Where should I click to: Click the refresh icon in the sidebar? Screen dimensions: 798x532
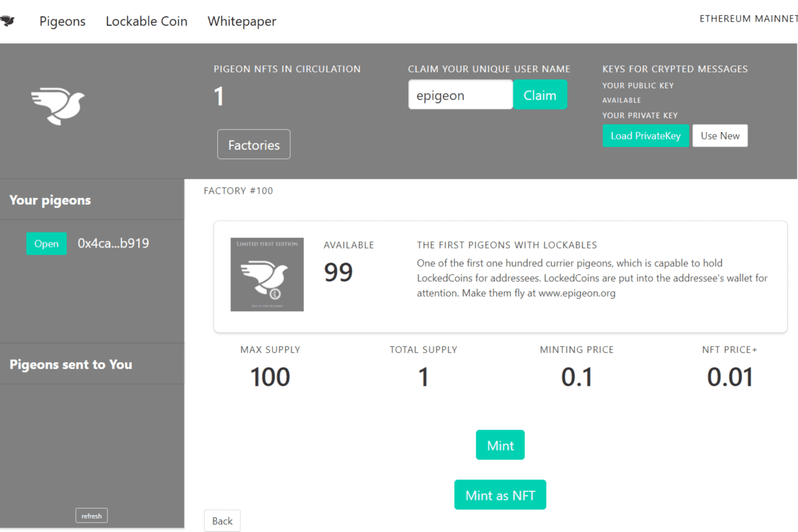[x=91, y=515]
